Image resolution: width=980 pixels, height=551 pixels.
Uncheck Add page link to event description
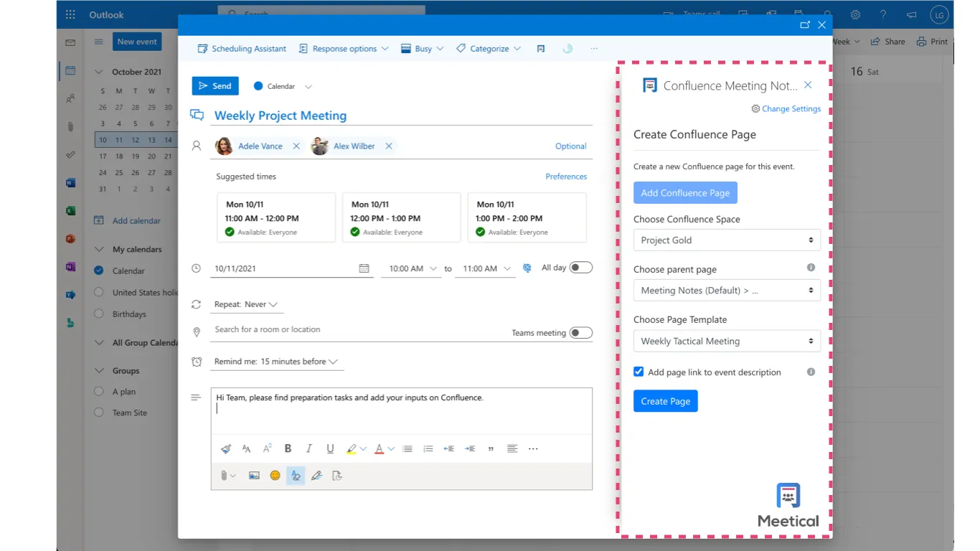pos(639,372)
